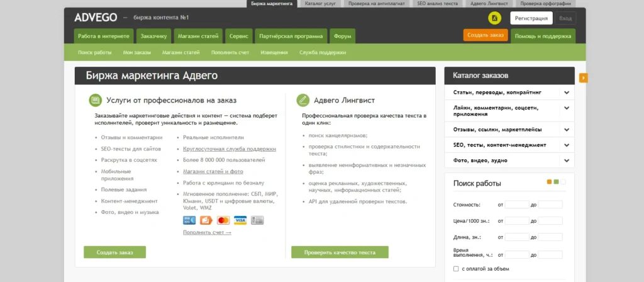Select the orange view square in Поиск работы
Image resolution: width=644 pixels, height=282 pixels.
(550, 182)
